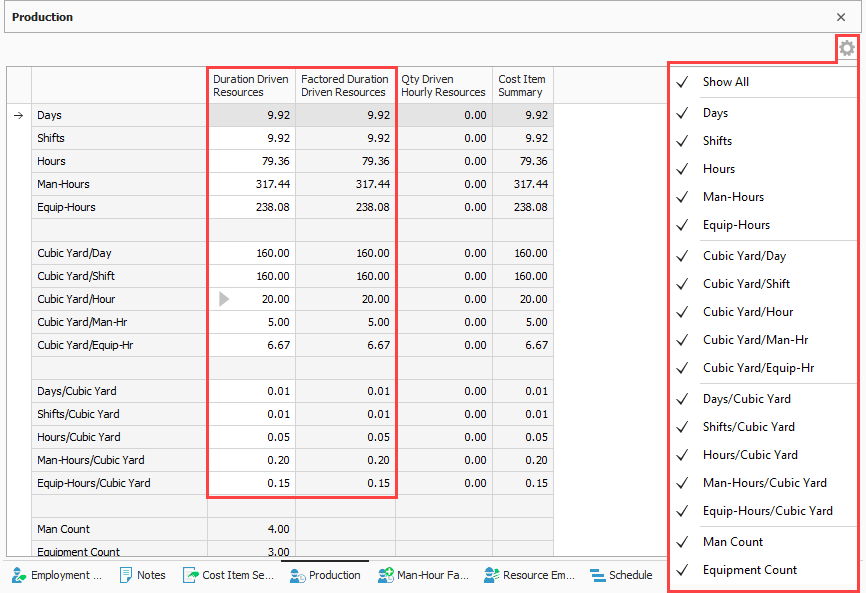Click the arrow in Cubic Yard/Hour cell
The width and height of the screenshot is (866, 593).
(224, 299)
